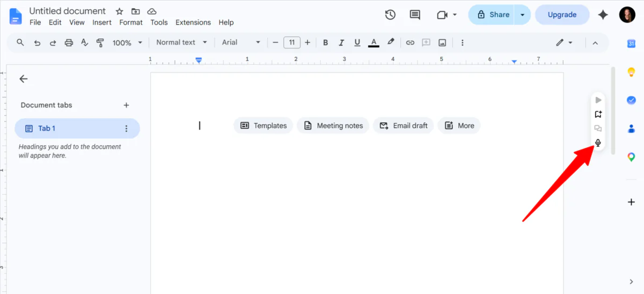Open the Google Docs home icon
This screenshot has height=294, width=644.
16,16
